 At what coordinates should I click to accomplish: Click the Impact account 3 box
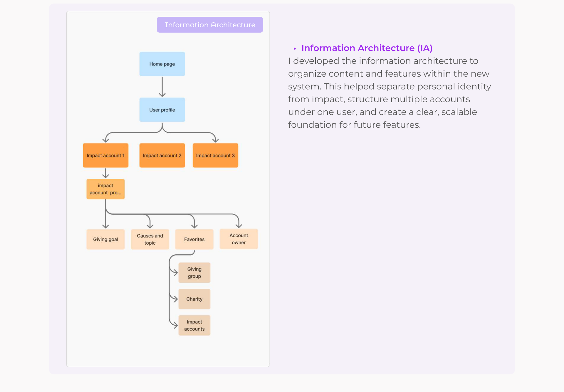[x=215, y=155]
